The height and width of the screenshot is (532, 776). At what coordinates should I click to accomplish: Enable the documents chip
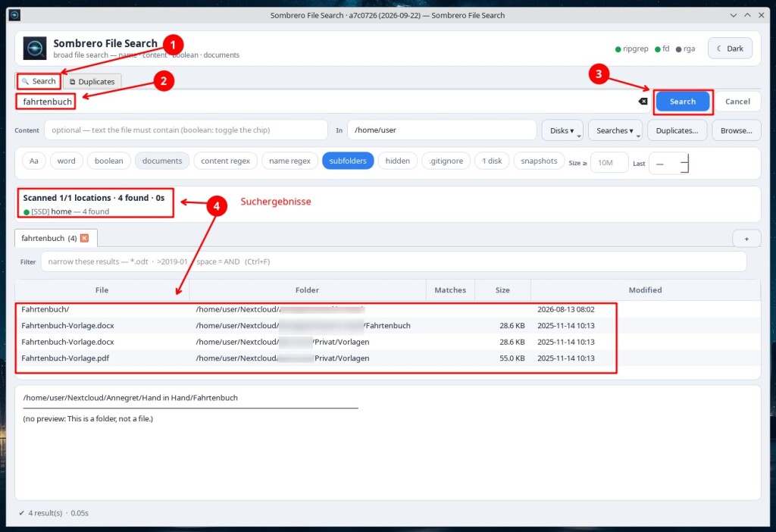click(x=162, y=161)
